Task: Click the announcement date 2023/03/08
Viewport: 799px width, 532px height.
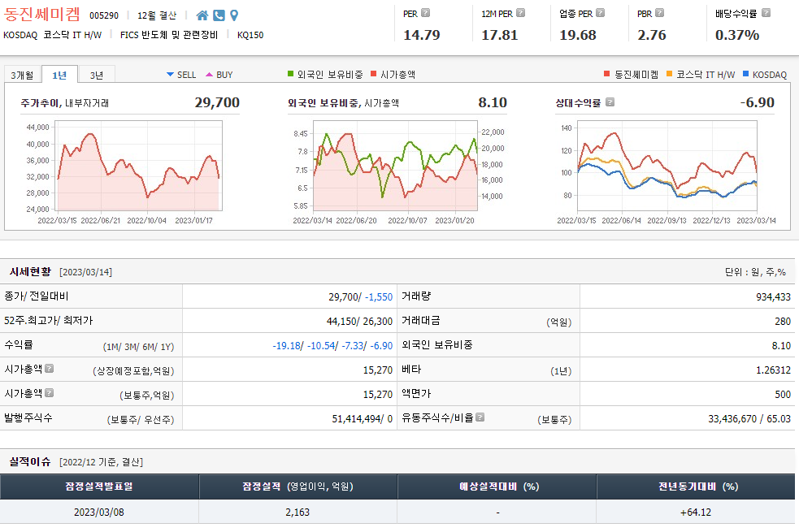Action: click(99, 513)
